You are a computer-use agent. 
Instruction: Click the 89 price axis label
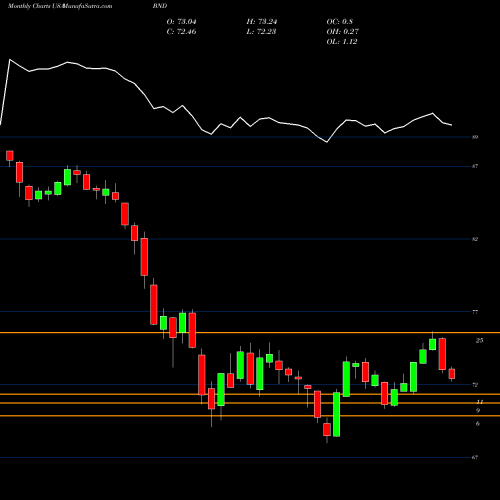pos(475,137)
